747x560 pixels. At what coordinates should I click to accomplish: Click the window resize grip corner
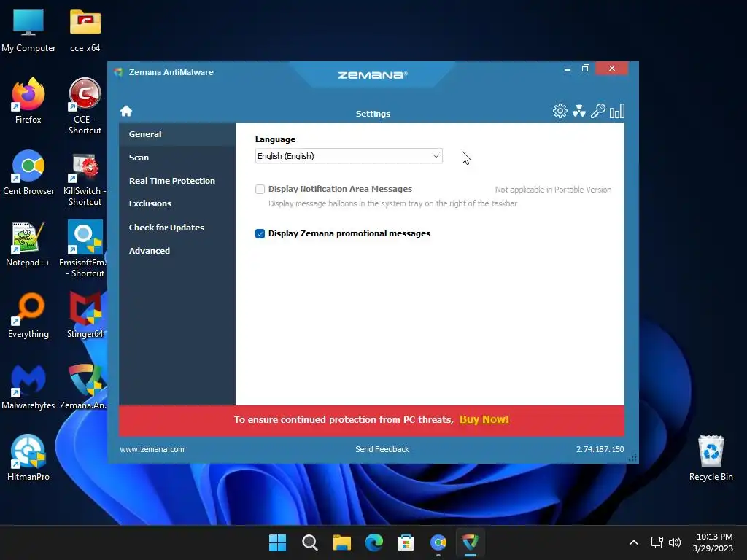click(x=632, y=458)
